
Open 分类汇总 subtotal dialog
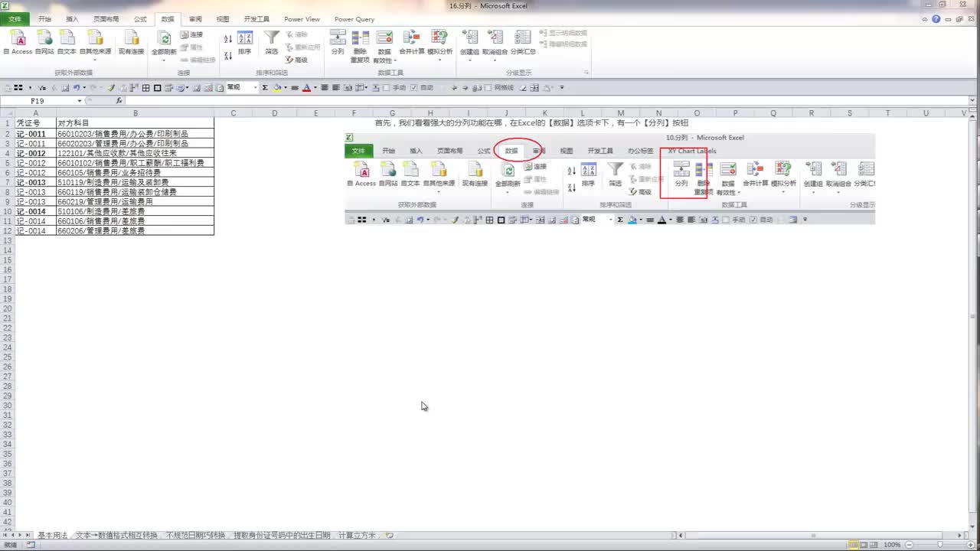pyautogui.click(x=523, y=43)
